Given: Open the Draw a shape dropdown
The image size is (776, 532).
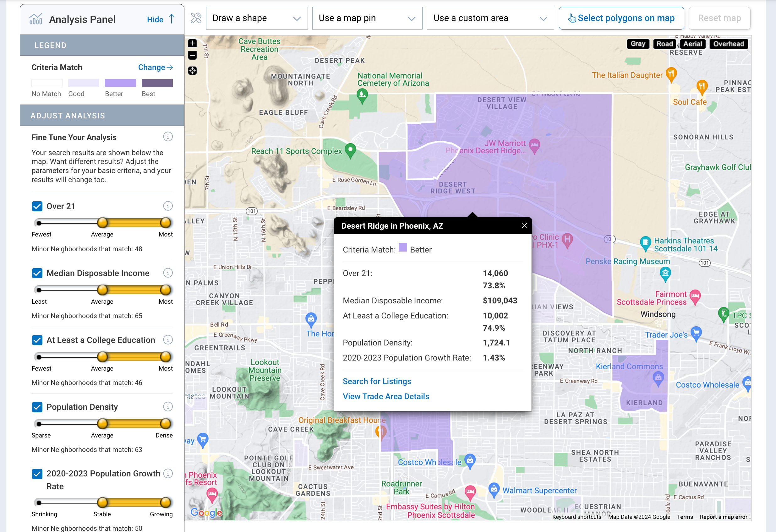Looking at the screenshot, I should (x=256, y=18).
